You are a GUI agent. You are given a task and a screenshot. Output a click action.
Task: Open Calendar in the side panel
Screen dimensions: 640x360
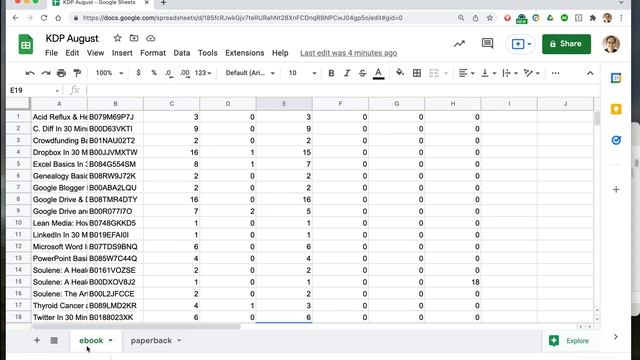(x=616, y=78)
